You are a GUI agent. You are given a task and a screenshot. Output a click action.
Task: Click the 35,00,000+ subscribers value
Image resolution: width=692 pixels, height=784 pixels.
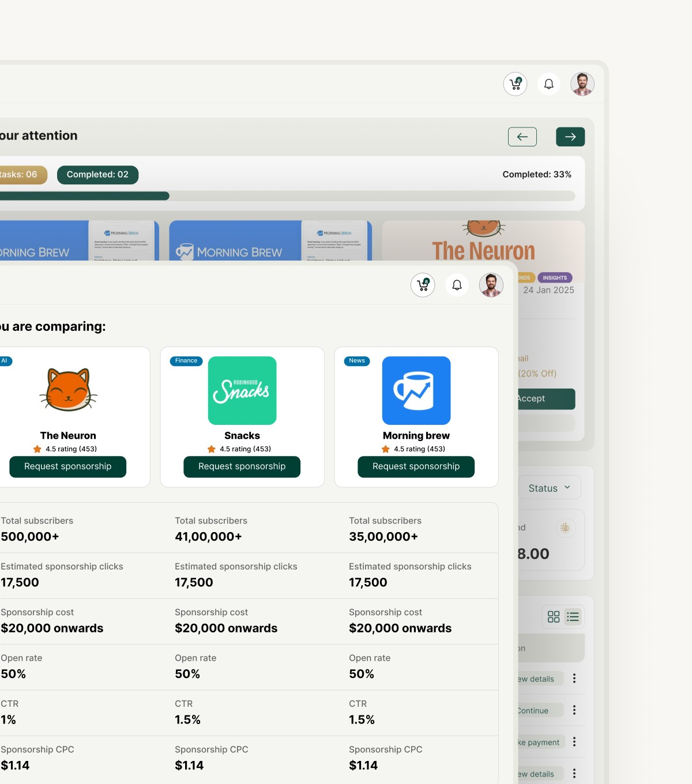click(x=383, y=537)
